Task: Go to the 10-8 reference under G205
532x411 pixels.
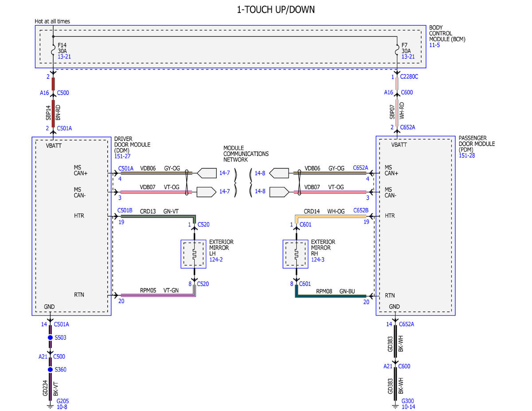Action: [x=62, y=407]
